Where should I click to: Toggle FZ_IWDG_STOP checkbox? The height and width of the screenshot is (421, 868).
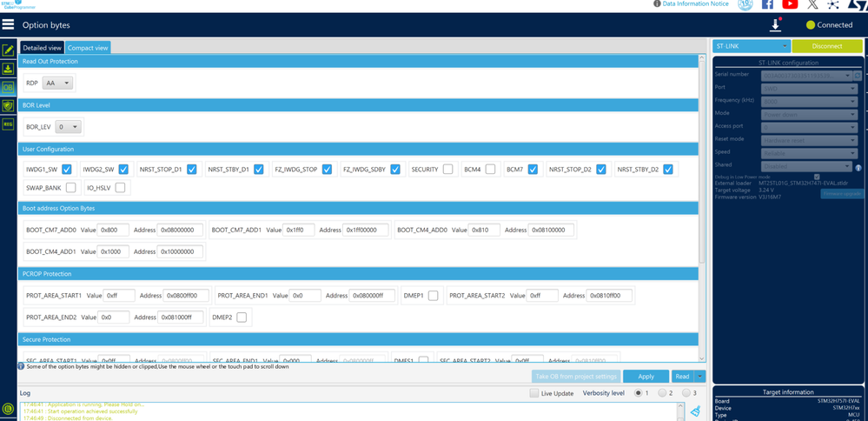pos(328,169)
